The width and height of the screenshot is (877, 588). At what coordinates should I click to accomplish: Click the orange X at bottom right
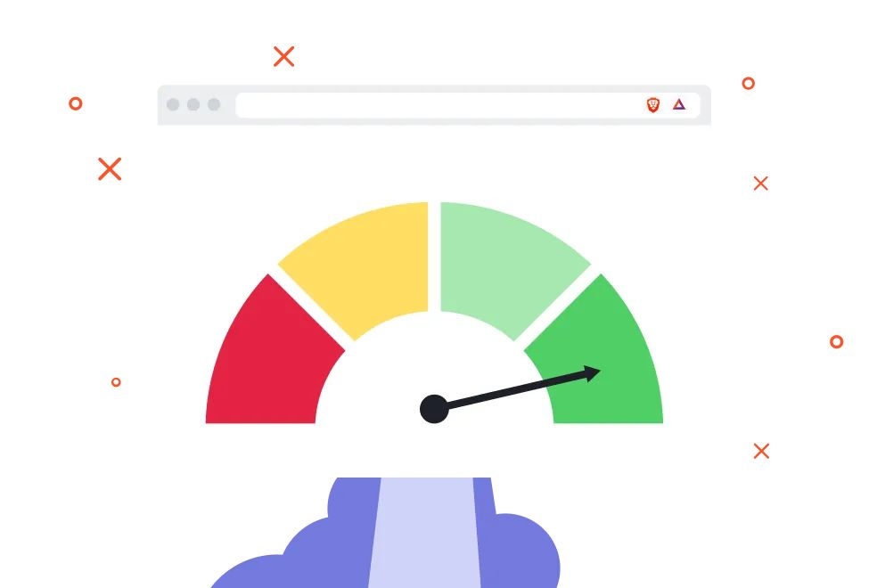[x=761, y=451]
